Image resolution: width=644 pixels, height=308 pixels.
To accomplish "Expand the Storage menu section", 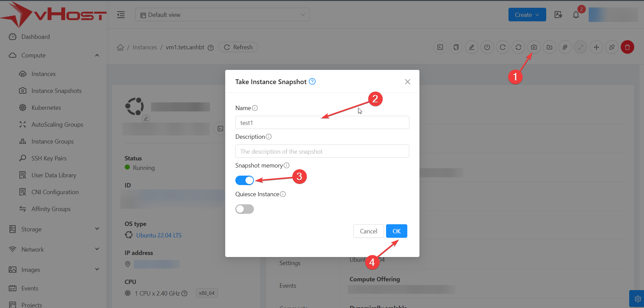I will click(x=54, y=229).
